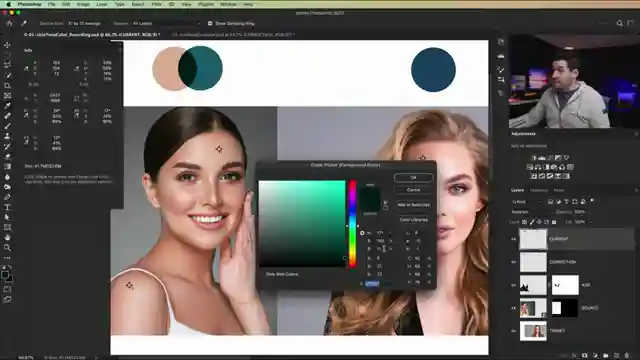Click the Home icon in the options bar
640x360 pixels.
pos(9,24)
